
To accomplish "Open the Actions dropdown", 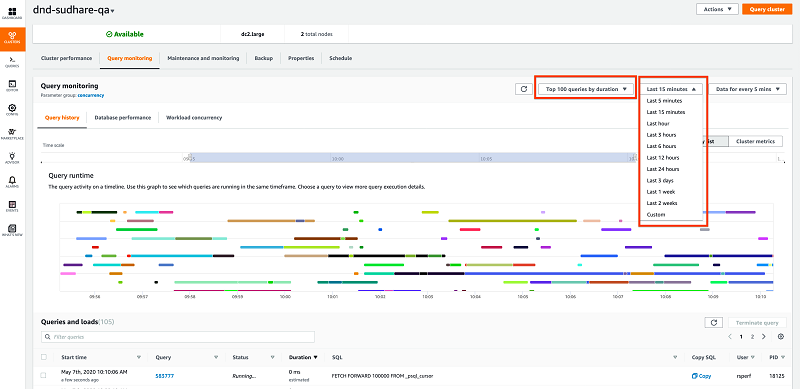I will pos(717,9).
